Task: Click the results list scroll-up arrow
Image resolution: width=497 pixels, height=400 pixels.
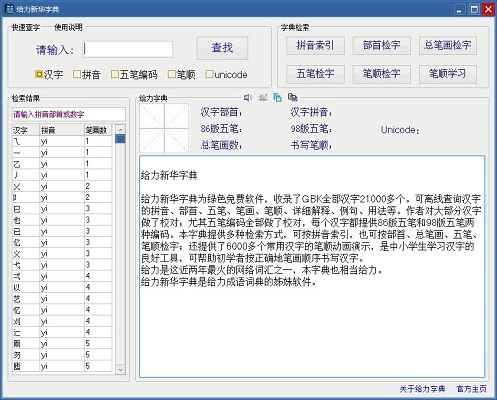Action: [120, 129]
